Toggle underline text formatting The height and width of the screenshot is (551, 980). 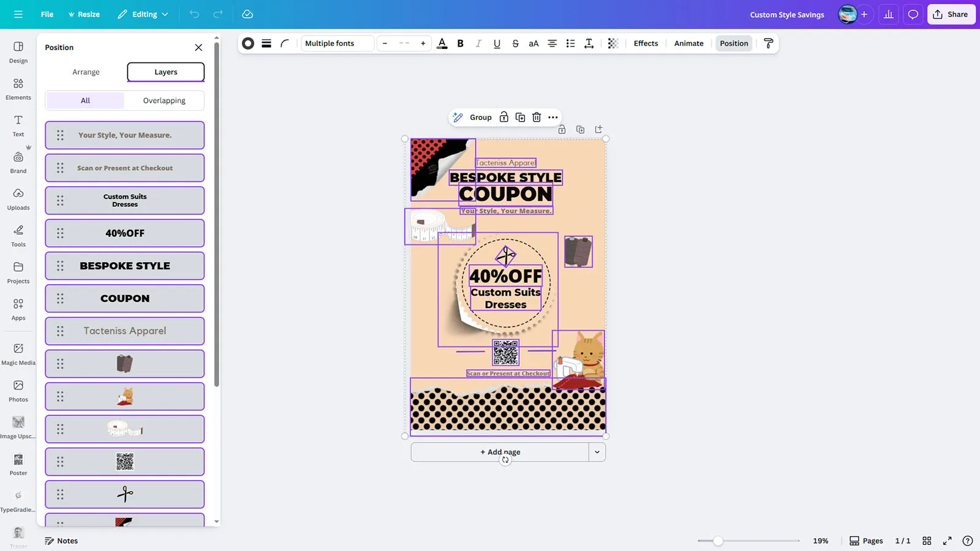pos(497,43)
